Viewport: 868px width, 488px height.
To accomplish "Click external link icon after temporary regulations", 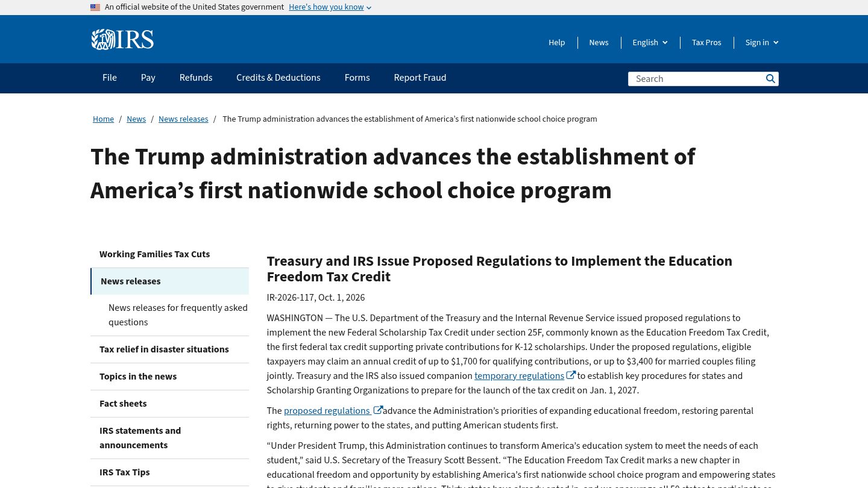I will [571, 375].
